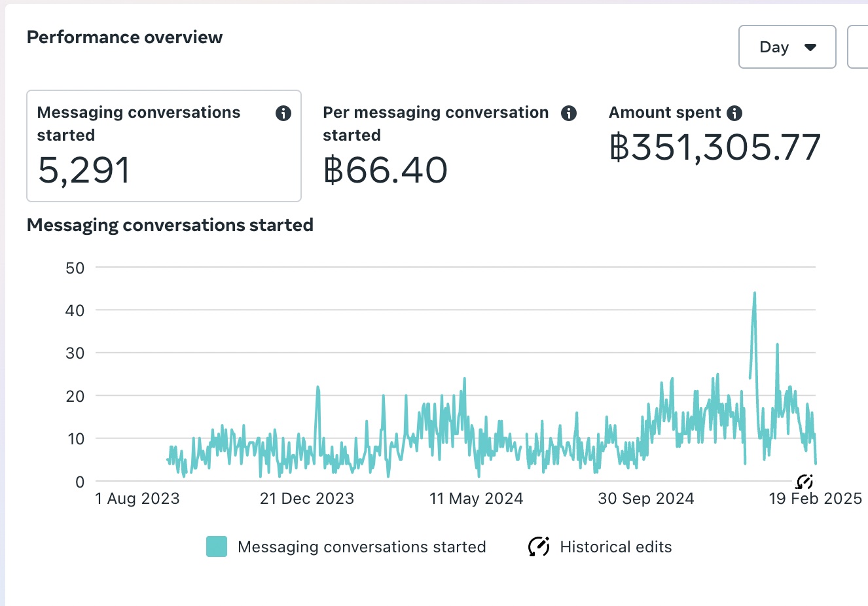Select the Per messaging conversation started metric
This screenshot has height=606, width=868.
click(x=450, y=146)
